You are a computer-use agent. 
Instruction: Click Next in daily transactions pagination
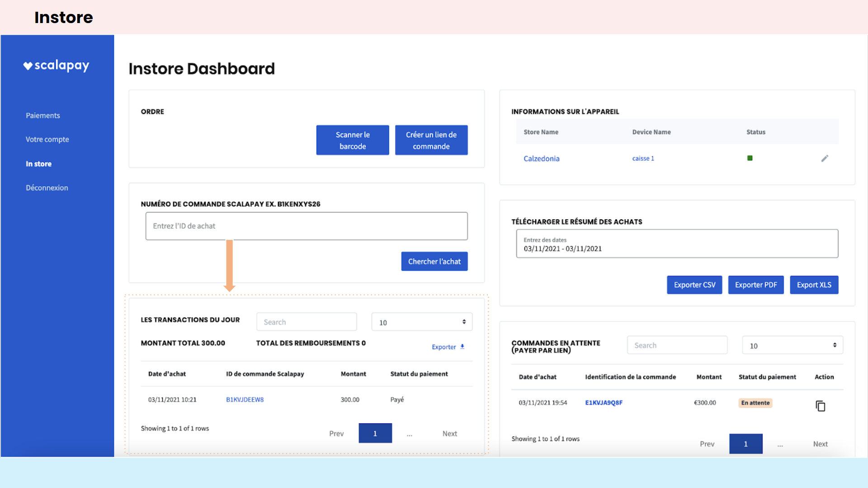(x=449, y=434)
